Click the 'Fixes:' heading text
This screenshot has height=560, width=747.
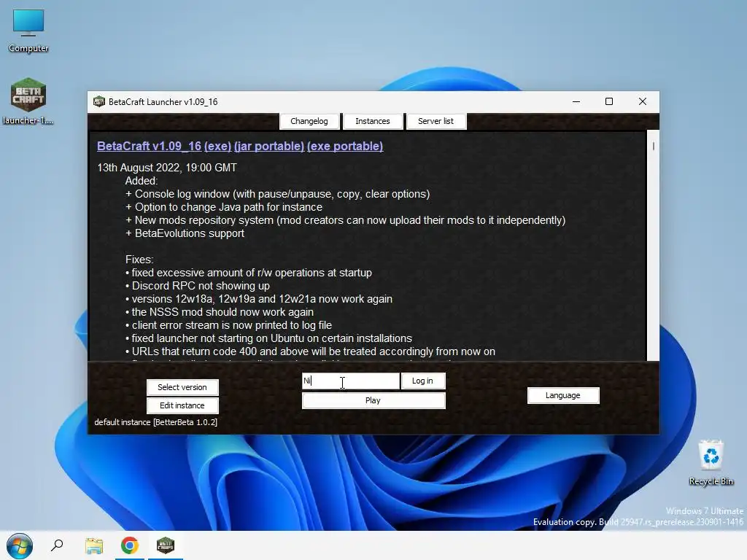(x=139, y=260)
